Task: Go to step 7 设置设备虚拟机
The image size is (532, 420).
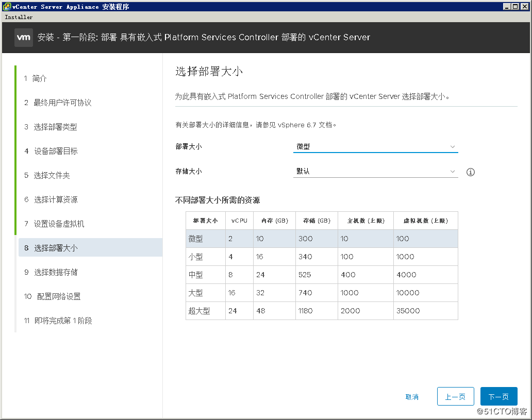Action: click(x=54, y=224)
